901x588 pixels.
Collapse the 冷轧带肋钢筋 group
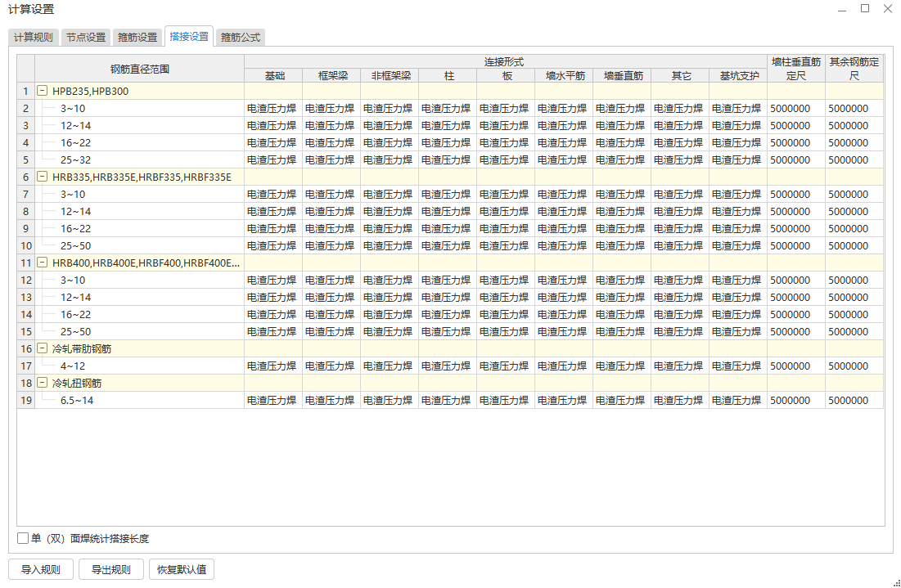click(x=42, y=348)
